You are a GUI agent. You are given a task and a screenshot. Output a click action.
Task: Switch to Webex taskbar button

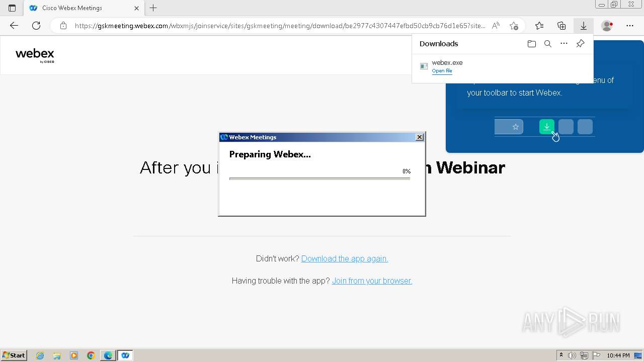[125, 355]
